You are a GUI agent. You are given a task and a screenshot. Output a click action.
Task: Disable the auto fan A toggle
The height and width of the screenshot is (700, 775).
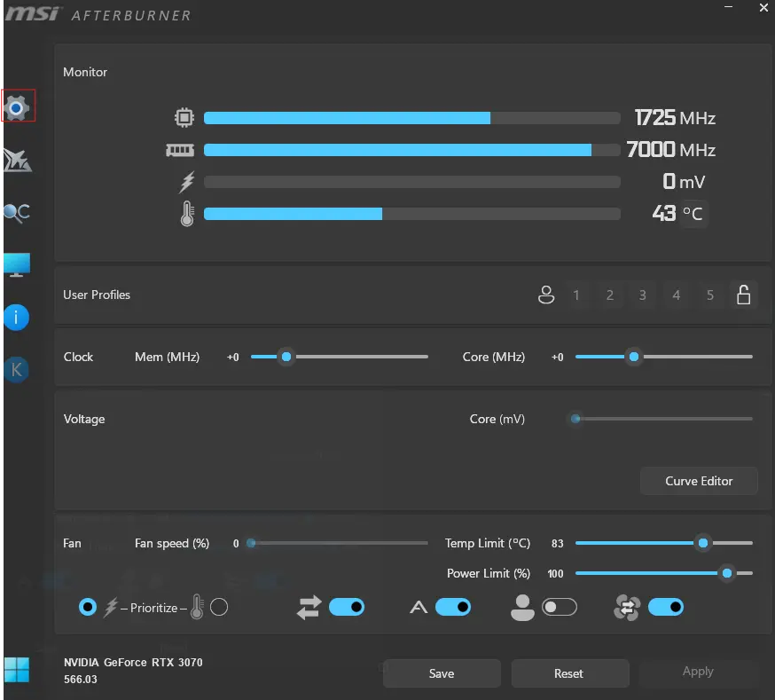coord(453,607)
